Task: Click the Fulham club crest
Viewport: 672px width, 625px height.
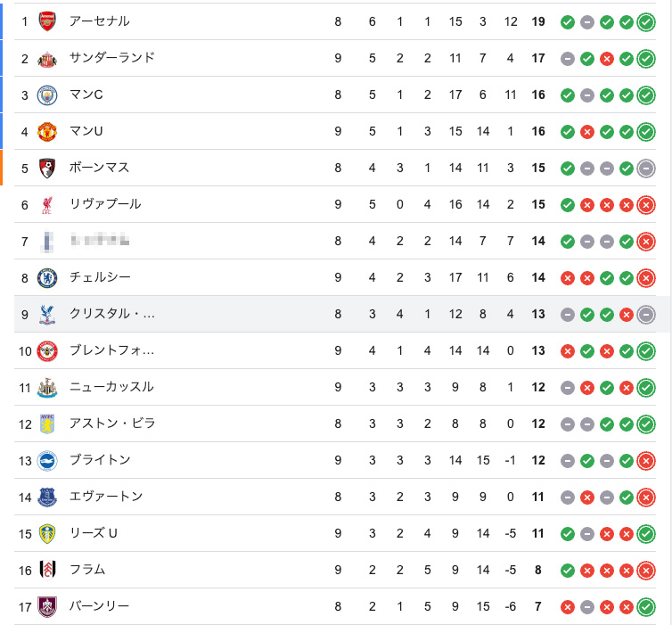Action: tap(47, 571)
